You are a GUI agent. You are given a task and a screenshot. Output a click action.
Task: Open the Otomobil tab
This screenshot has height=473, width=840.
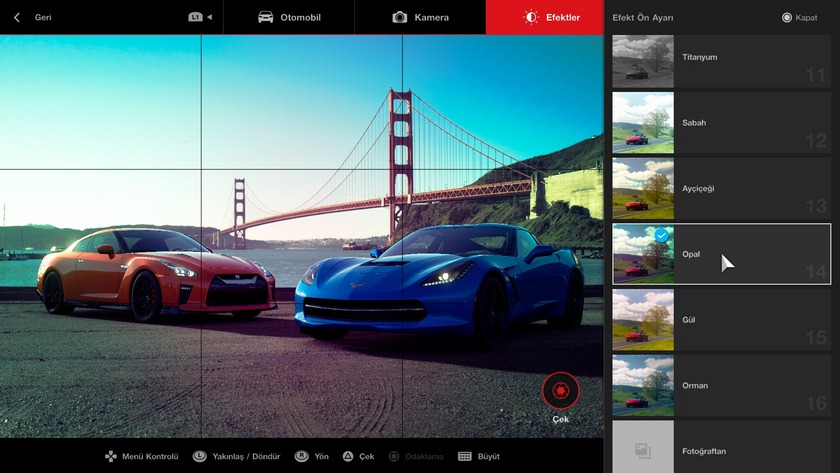(x=289, y=17)
